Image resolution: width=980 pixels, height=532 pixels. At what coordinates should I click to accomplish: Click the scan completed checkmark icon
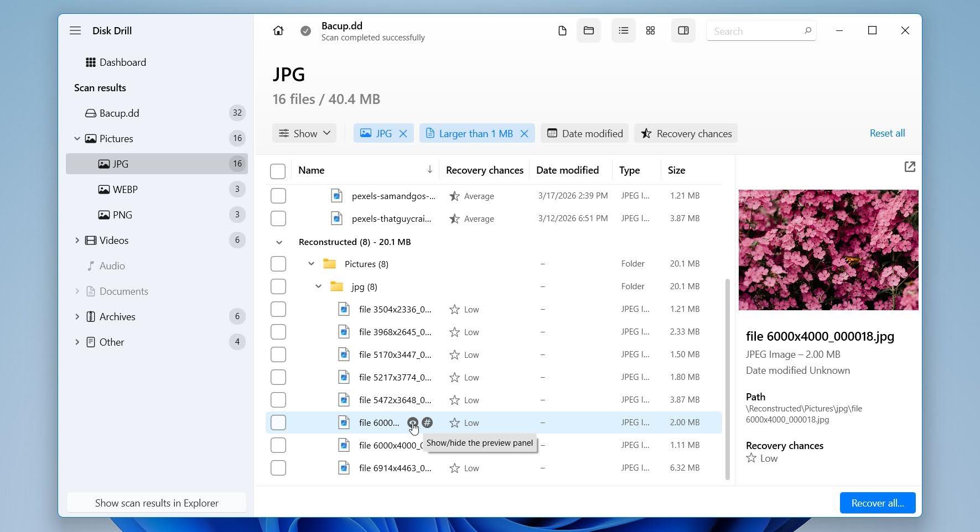tap(305, 31)
